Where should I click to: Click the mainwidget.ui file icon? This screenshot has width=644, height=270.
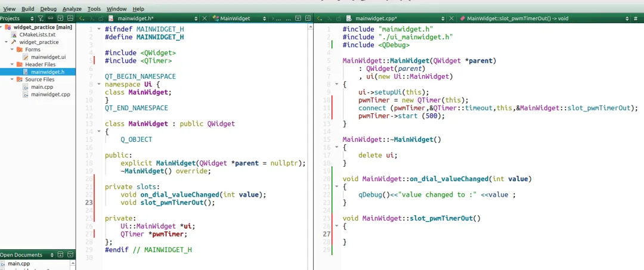[x=26, y=57]
